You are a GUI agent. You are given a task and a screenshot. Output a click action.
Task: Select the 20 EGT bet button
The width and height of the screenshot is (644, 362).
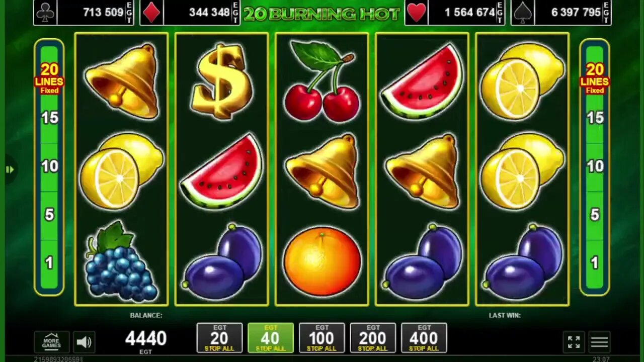219,338
